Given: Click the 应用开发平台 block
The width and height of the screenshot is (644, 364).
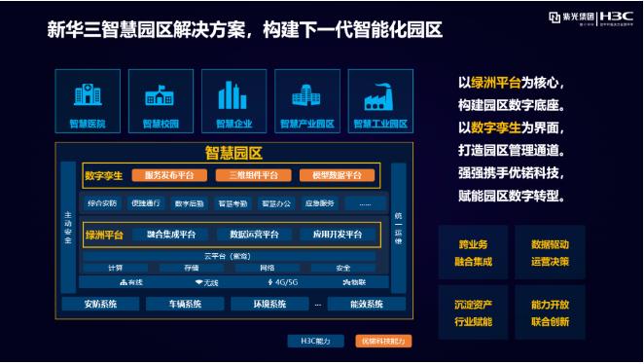Looking at the screenshot, I should click(x=338, y=235).
